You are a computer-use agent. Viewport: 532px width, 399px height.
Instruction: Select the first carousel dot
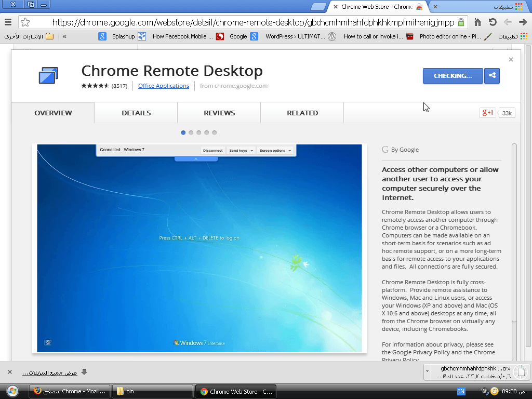pos(183,132)
